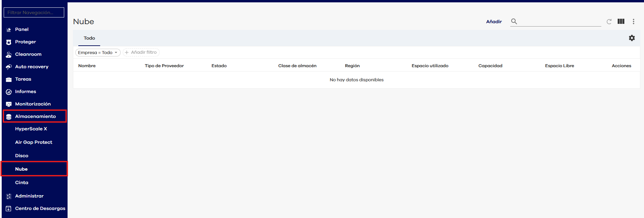Click the Acciones column header
The width and height of the screenshot is (644, 218).
pyautogui.click(x=621, y=66)
